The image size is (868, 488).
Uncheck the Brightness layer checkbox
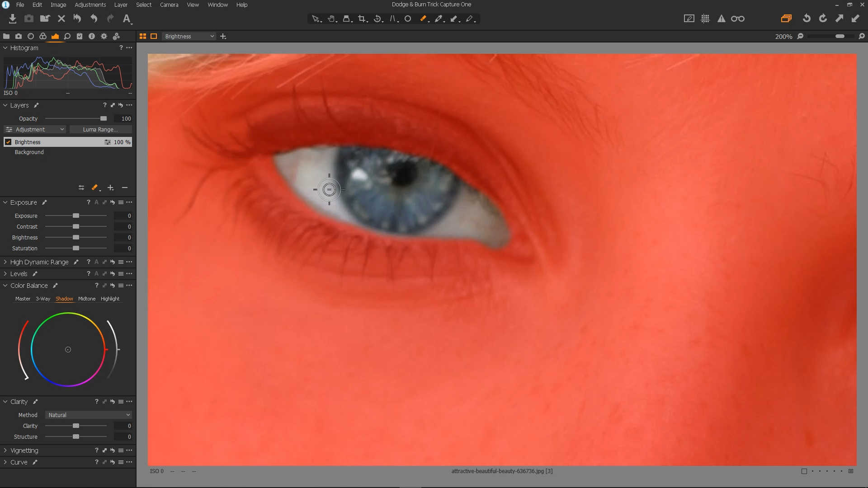tap(8, 142)
